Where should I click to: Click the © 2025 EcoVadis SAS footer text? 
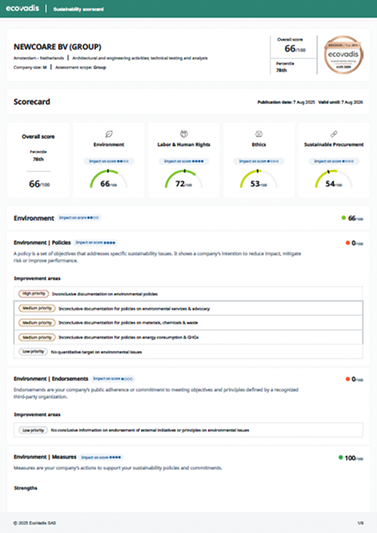tap(35, 523)
